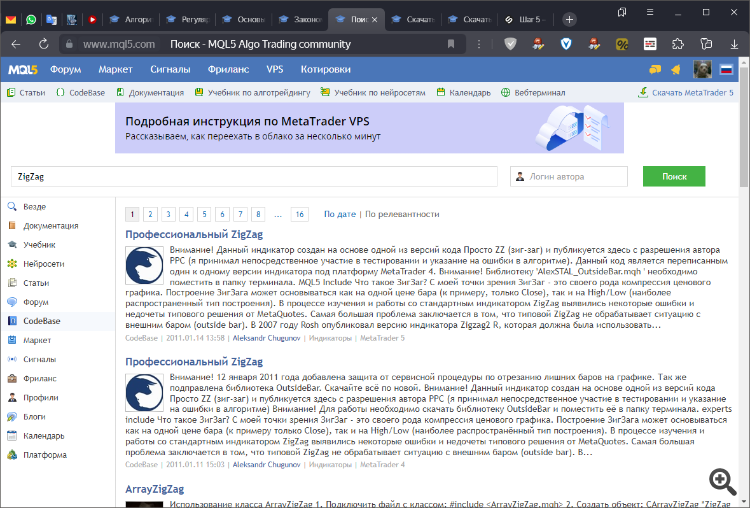Open the Фриланс top menu
Viewport: 750px width, 508px height.
pyautogui.click(x=228, y=70)
